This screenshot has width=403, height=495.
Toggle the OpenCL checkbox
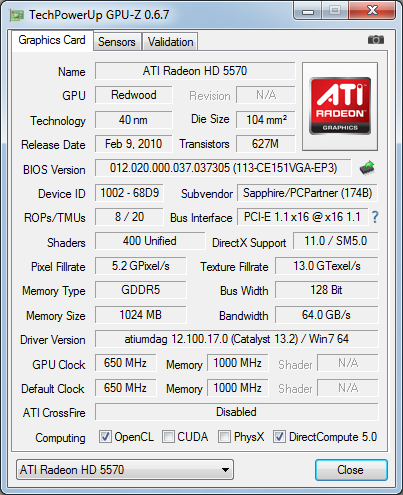pos(105,437)
